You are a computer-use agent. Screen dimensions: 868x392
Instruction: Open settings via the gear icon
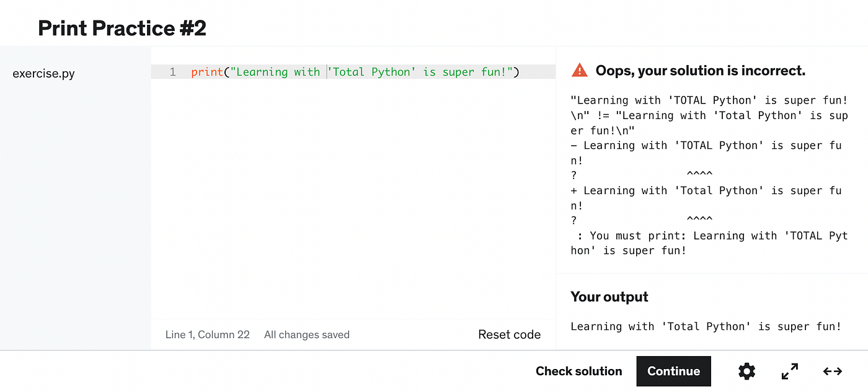[x=746, y=371]
